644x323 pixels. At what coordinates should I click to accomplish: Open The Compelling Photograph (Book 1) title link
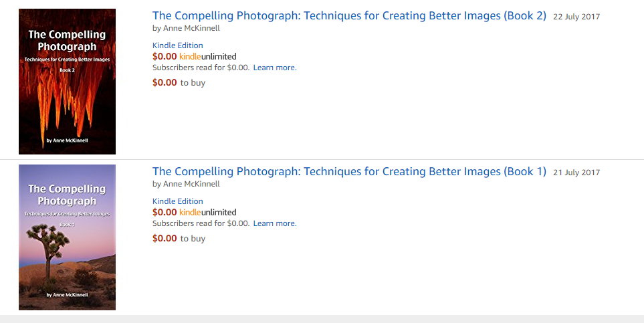coord(349,171)
